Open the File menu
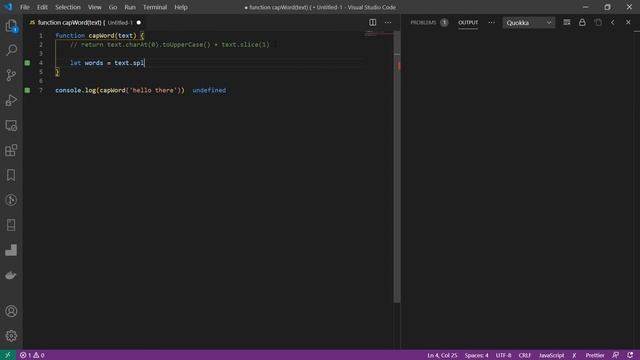The image size is (640, 360). [25, 7]
